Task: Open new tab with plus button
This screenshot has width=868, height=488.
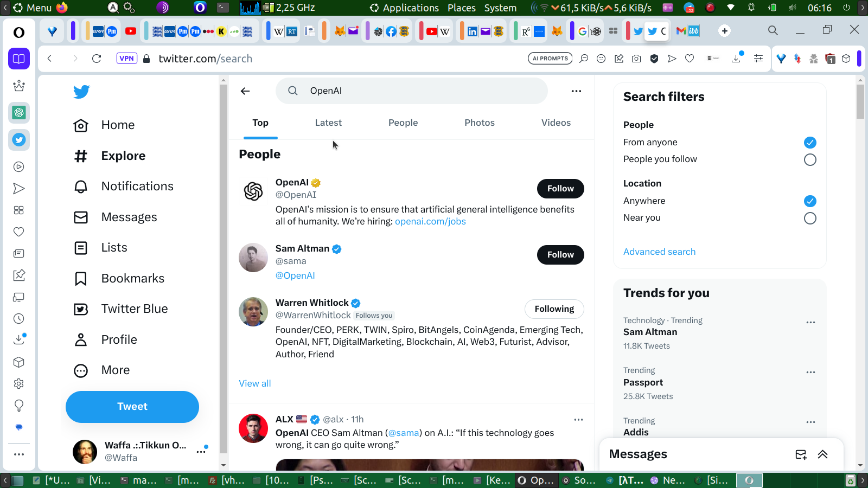Action: pos(724,31)
